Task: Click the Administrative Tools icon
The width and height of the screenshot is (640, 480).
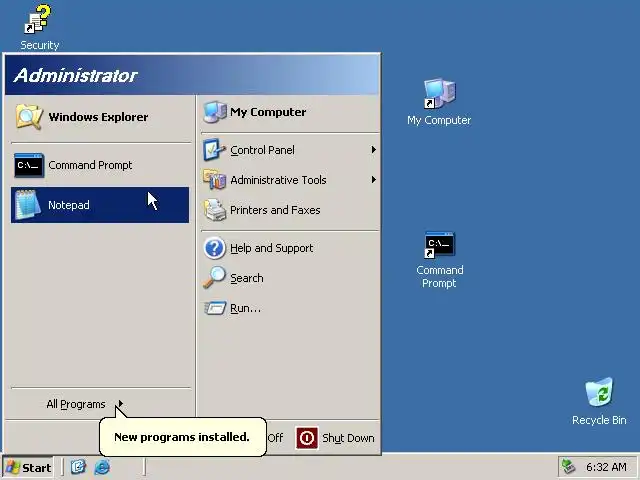Action: [214, 180]
